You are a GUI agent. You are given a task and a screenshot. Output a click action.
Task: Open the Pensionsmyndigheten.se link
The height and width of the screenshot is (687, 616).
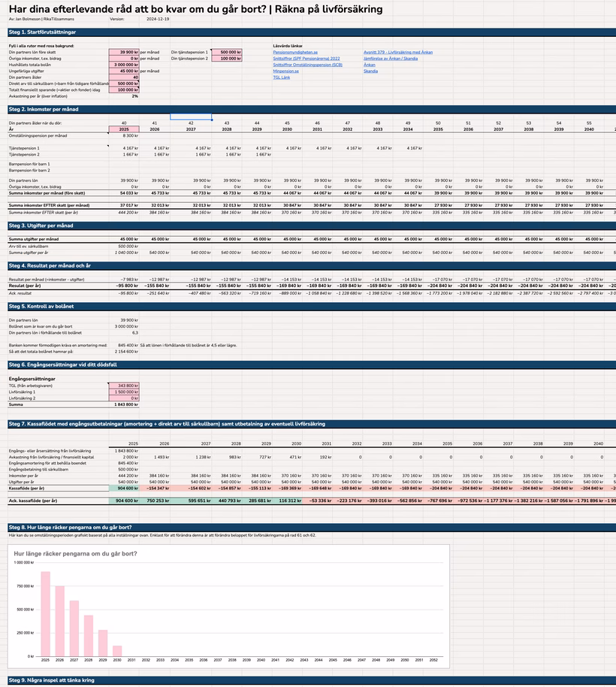click(x=295, y=53)
